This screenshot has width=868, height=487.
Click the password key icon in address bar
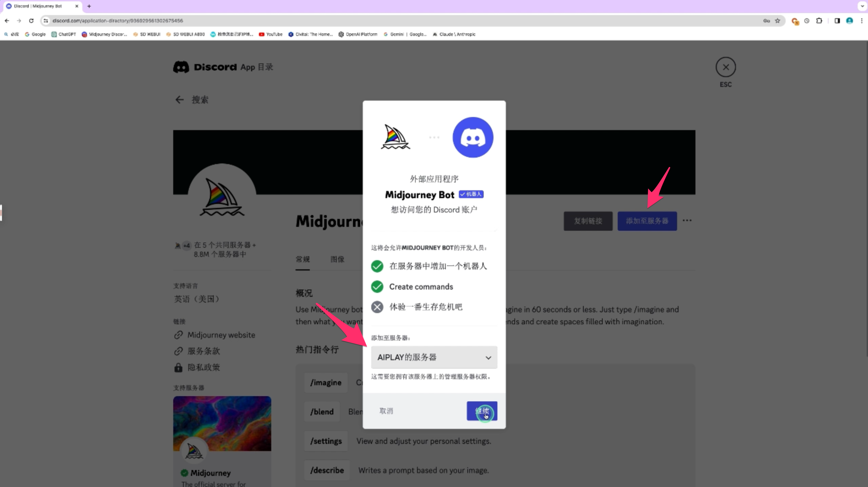coord(767,21)
